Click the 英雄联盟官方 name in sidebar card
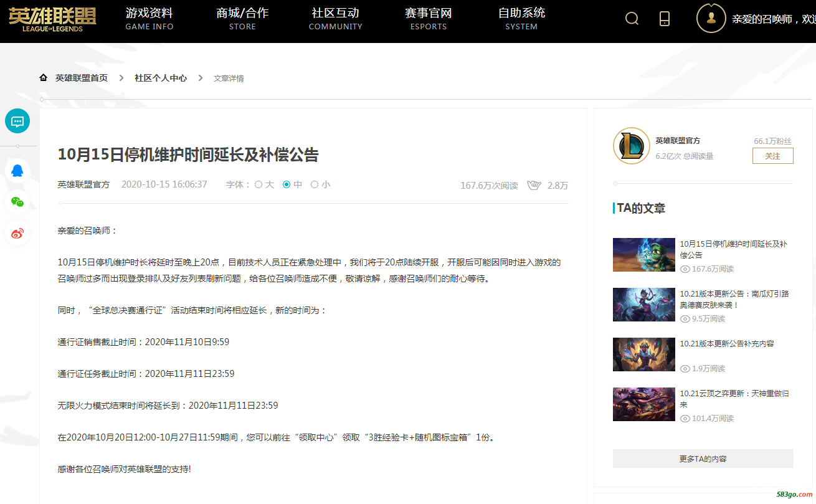 pyautogui.click(x=678, y=140)
